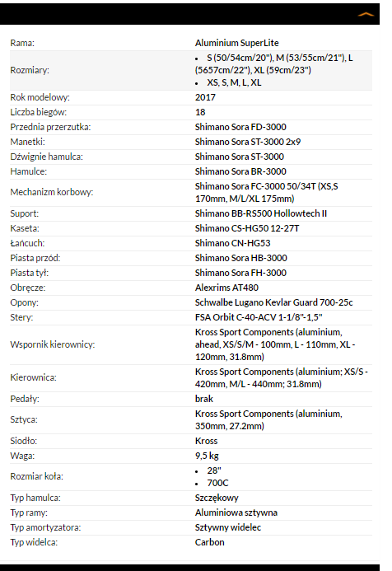Click the '700C' wheel size bullet
Viewport: 392px width, 571px height.
pyautogui.click(x=217, y=483)
